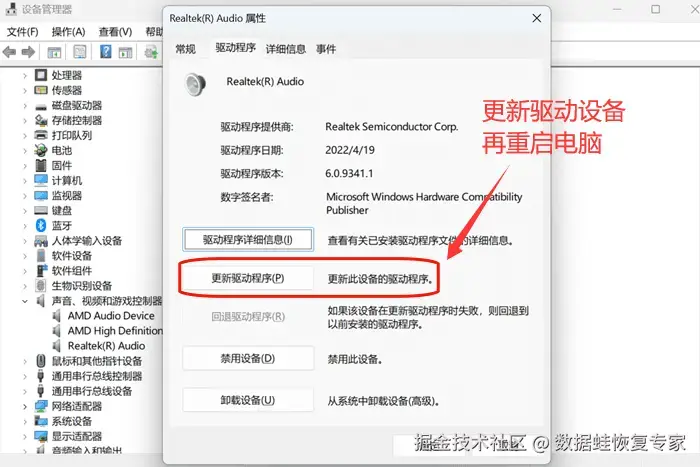The height and width of the screenshot is (467, 700).
Task: Expand the 通用串行总线控制器 node
Action: point(25,376)
